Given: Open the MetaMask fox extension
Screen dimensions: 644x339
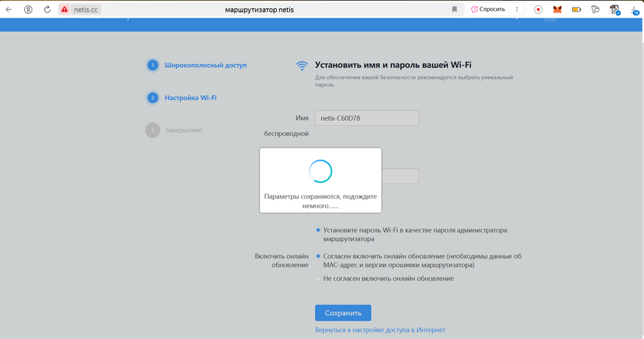Looking at the screenshot, I should 557,10.
